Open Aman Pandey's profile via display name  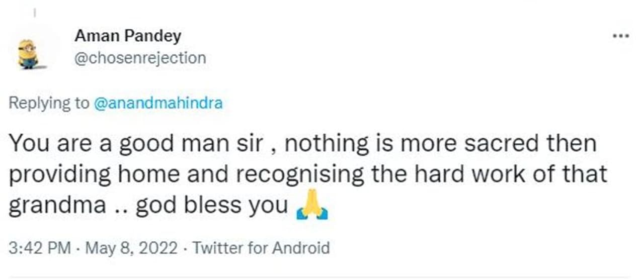tap(128, 36)
